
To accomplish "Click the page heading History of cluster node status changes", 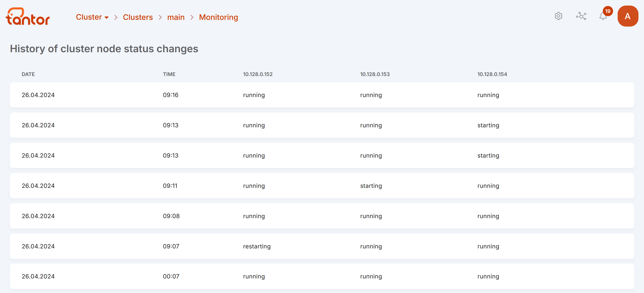I will pyautogui.click(x=104, y=49).
